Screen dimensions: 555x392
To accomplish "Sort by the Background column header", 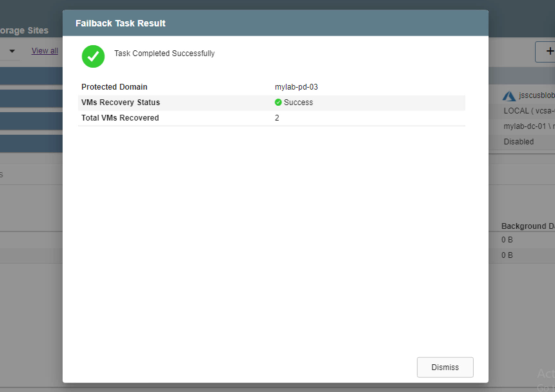I will pyautogui.click(x=527, y=226).
